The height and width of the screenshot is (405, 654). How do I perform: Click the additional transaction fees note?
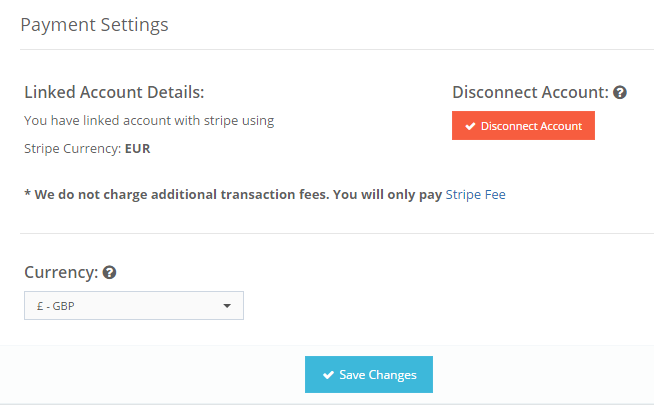click(x=233, y=194)
